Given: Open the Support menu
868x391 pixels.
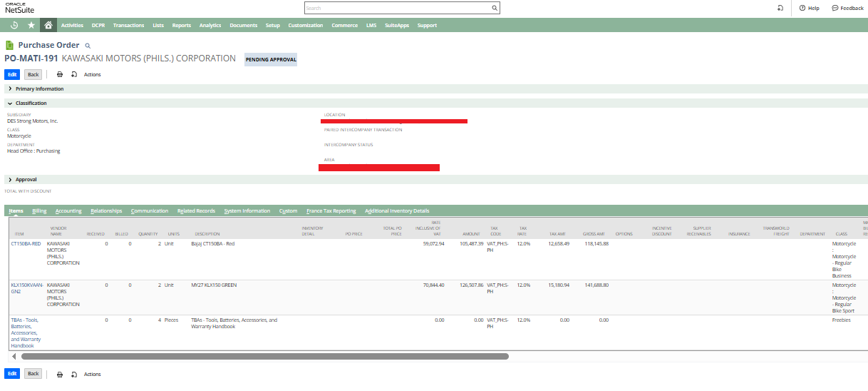Looking at the screenshot, I should coord(427,25).
